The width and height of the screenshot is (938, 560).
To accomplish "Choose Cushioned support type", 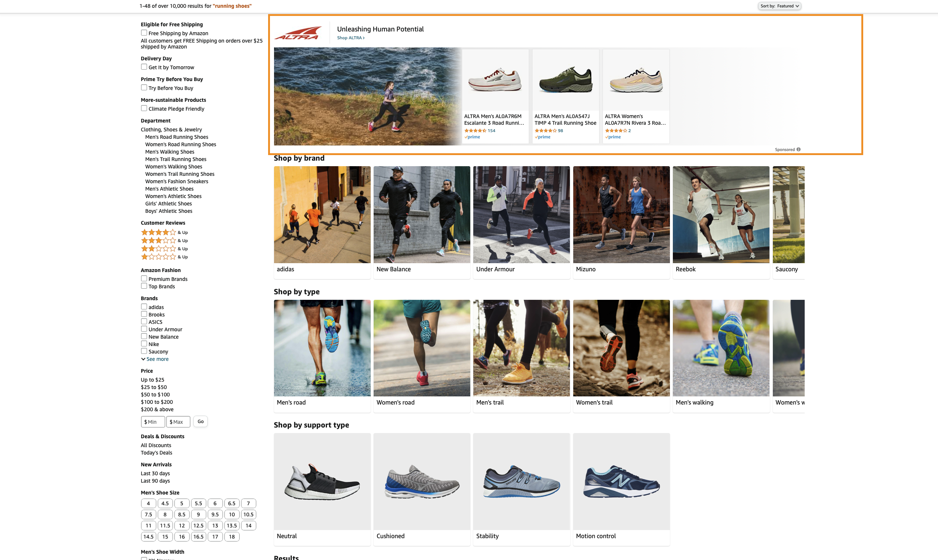I will tap(422, 489).
